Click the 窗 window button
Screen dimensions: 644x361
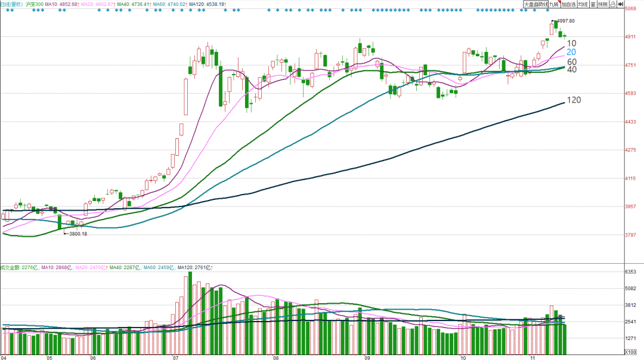coord(593,4)
